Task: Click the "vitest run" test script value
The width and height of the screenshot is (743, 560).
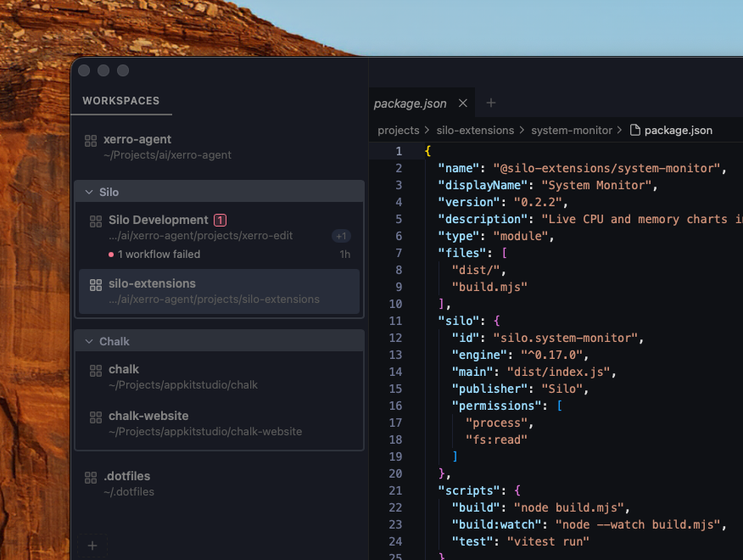Action: [x=548, y=541]
